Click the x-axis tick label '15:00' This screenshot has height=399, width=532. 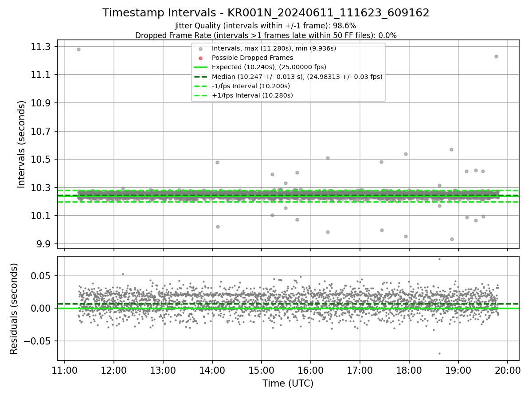[261, 370]
